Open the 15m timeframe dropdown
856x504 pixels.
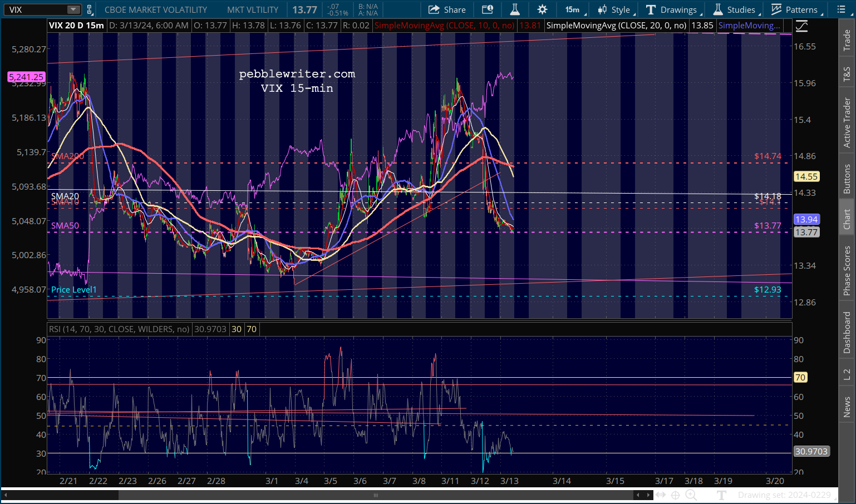[573, 9]
